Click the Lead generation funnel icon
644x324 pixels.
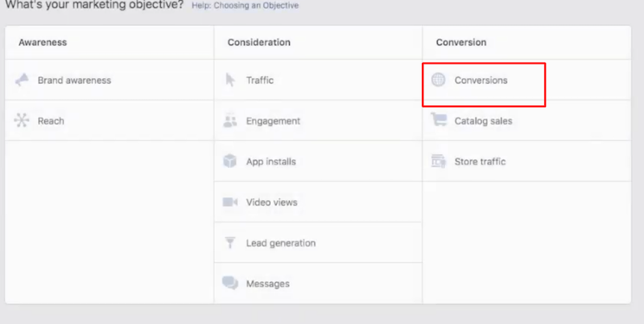[230, 243]
